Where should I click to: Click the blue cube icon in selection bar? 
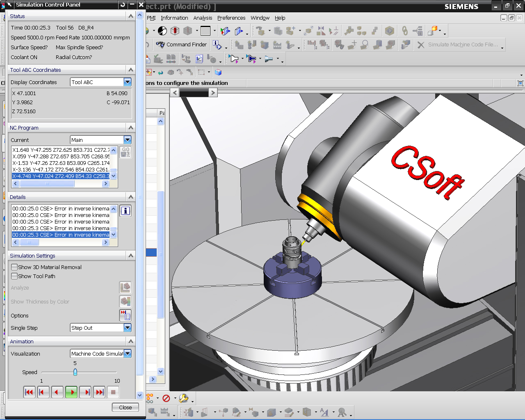(218, 72)
